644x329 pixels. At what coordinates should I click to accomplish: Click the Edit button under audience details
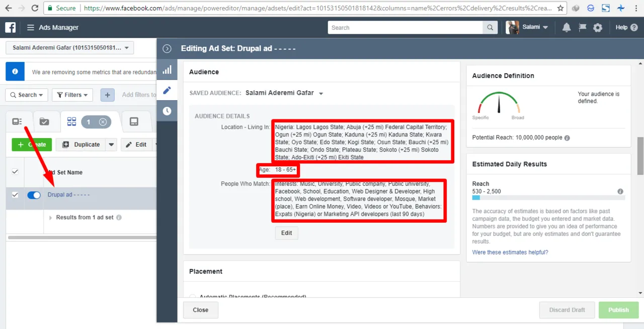(x=287, y=233)
